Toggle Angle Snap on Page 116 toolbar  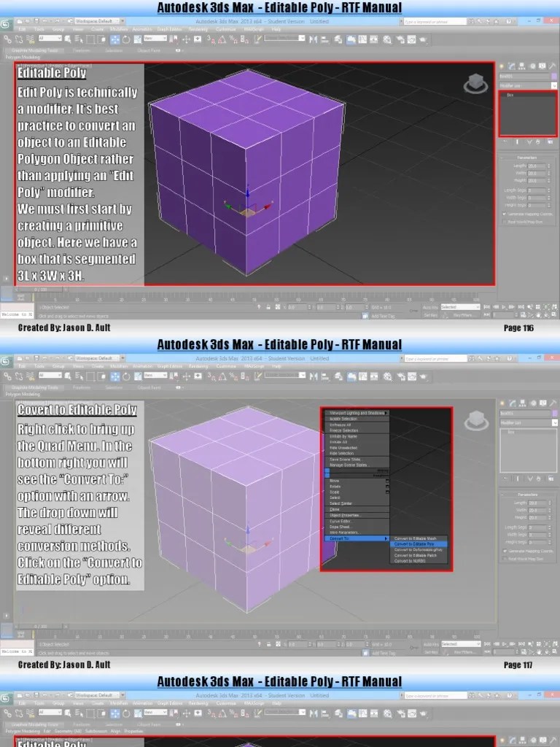(222, 40)
